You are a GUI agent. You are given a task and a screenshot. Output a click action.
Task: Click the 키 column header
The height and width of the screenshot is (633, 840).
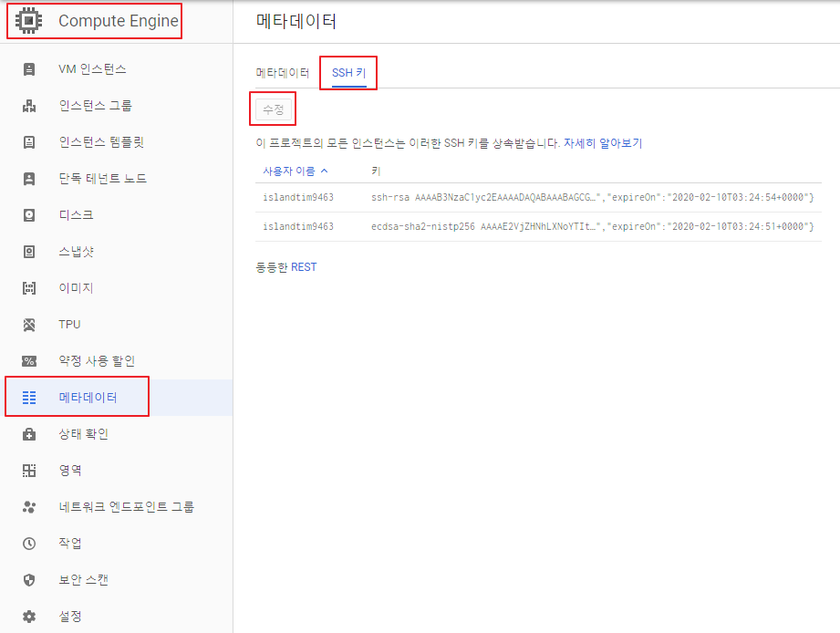[376, 171]
